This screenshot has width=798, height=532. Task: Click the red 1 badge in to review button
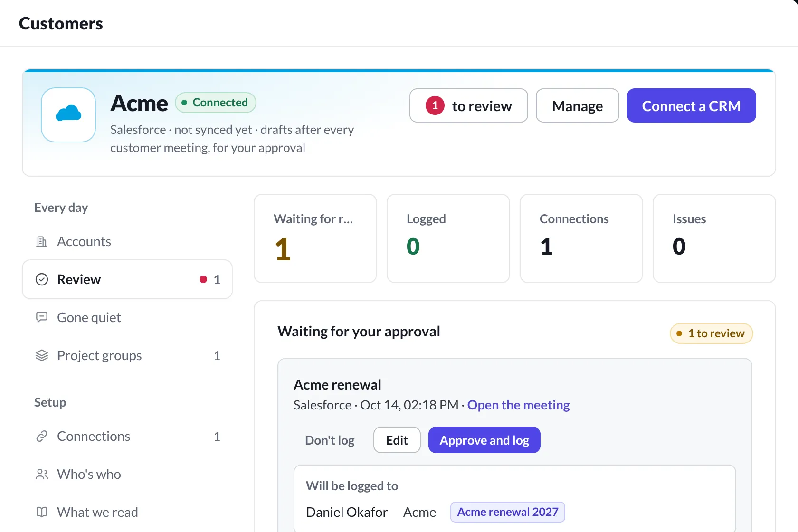pyautogui.click(x=435, y=105)
